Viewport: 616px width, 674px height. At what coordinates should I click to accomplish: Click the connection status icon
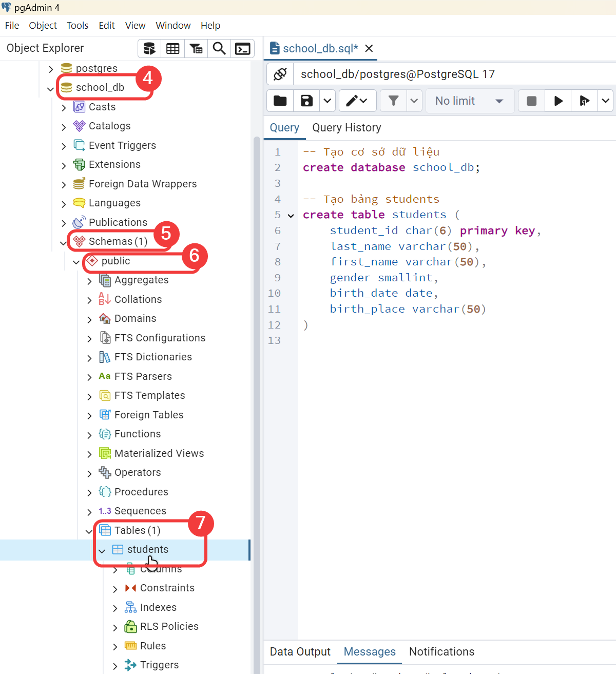tap(280, 74)
